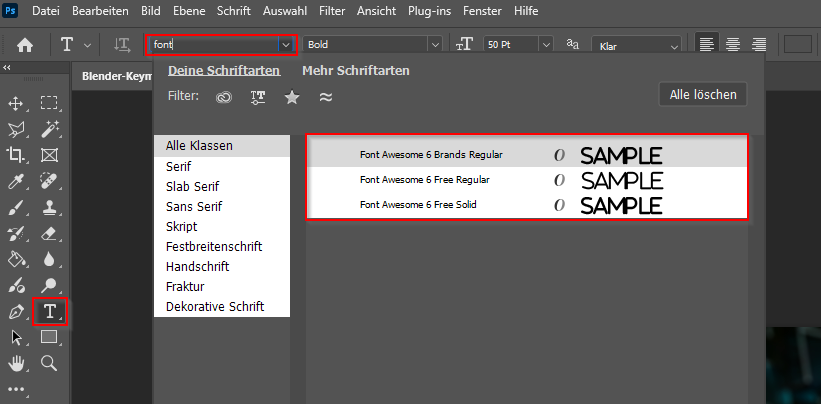Select Alle Klassen font class
This screenshot has width=821, height=404.
tap(222, 146)
